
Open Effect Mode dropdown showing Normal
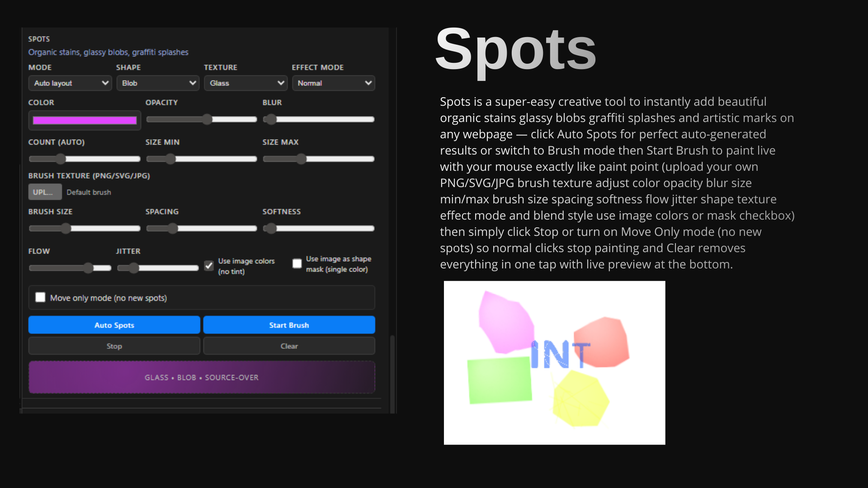tap(333, 83)
